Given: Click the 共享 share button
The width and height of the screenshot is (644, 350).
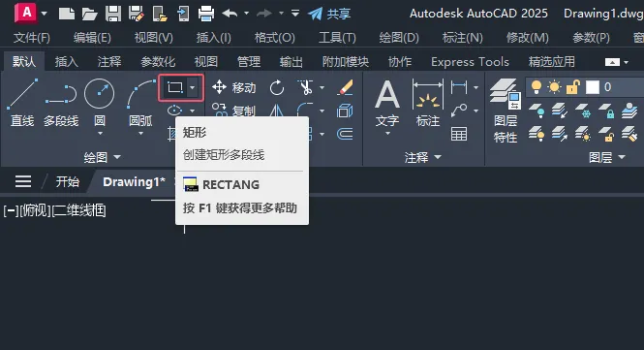Looking at the screenshot, I should click(329, 14).
